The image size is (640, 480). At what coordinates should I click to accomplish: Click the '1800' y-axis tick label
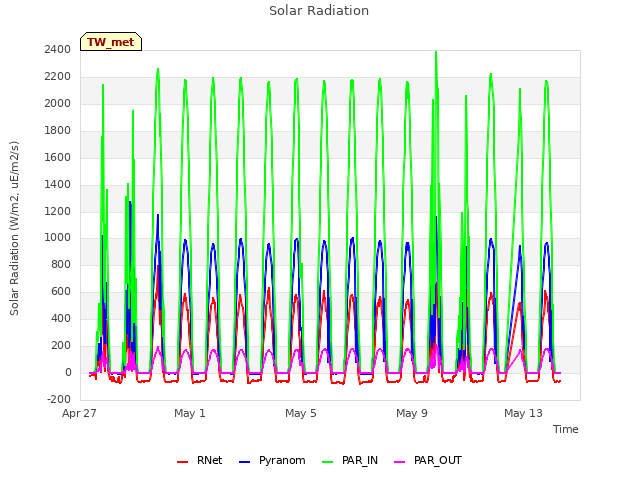58,130
